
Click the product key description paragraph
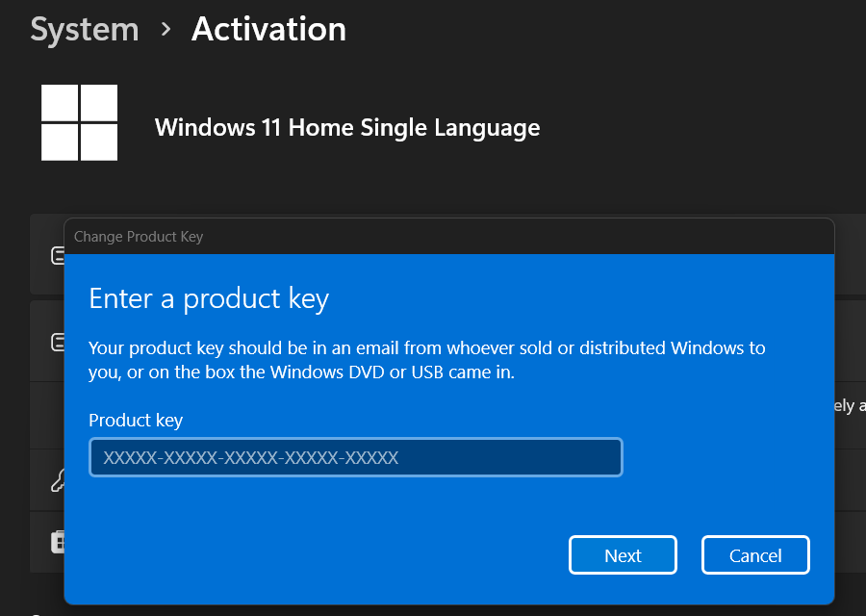[x=427, y=360]
